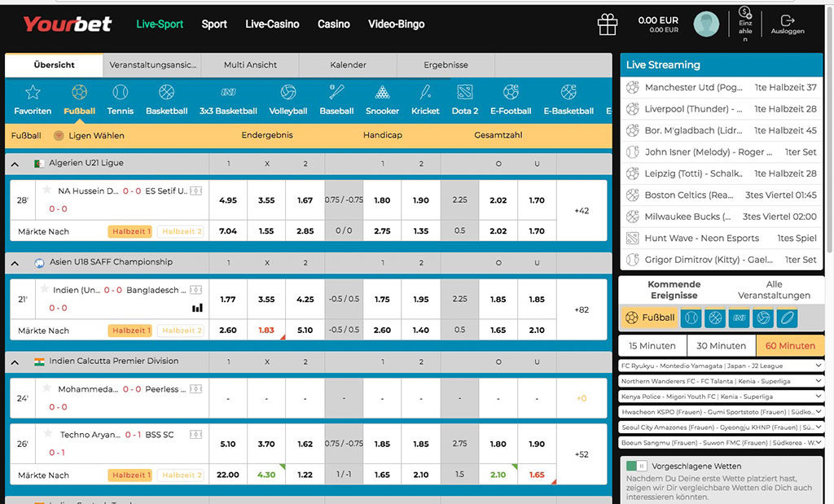The height and width of the screenshot is (504, 834).
Task: Open Alle Veranstaltungen tab
Action: (774, 290)
